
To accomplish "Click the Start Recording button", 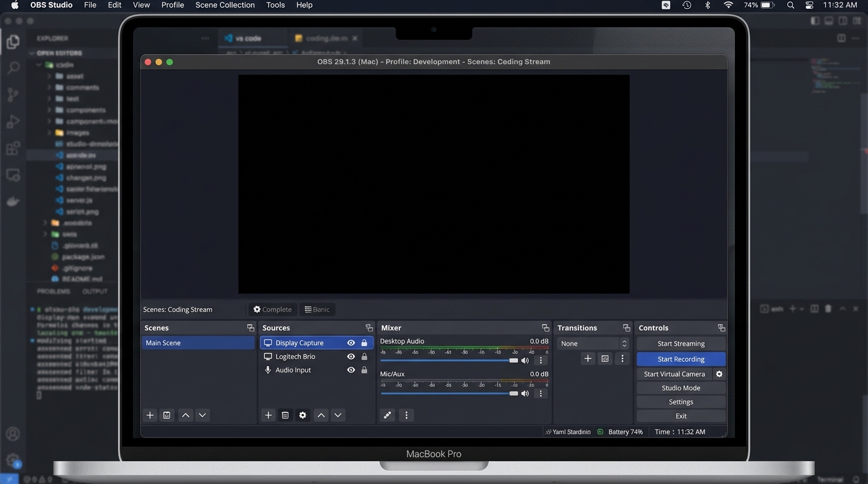I will point(681,359).
